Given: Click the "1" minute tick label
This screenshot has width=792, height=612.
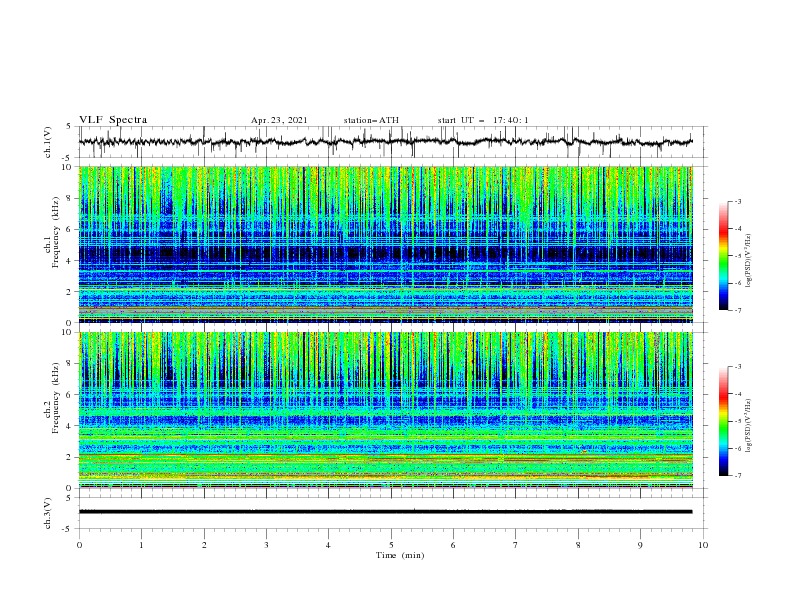Looking at the screenshot, I should point(141,545).
